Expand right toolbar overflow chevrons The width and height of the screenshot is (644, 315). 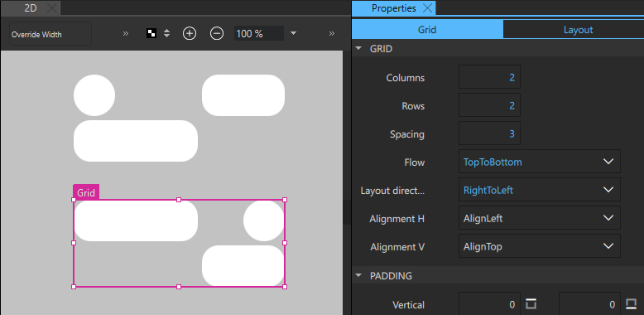point(332,34)
